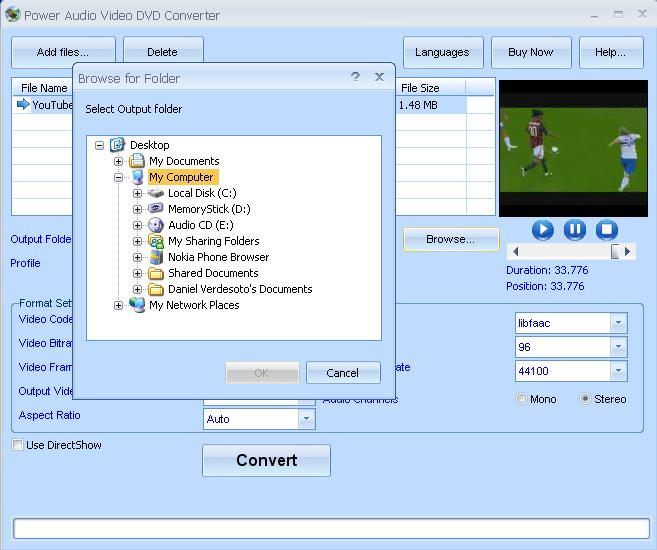Screen dimensions: 657x550
Task: Collapse the My Computer tree node
Action: point(119,178)
